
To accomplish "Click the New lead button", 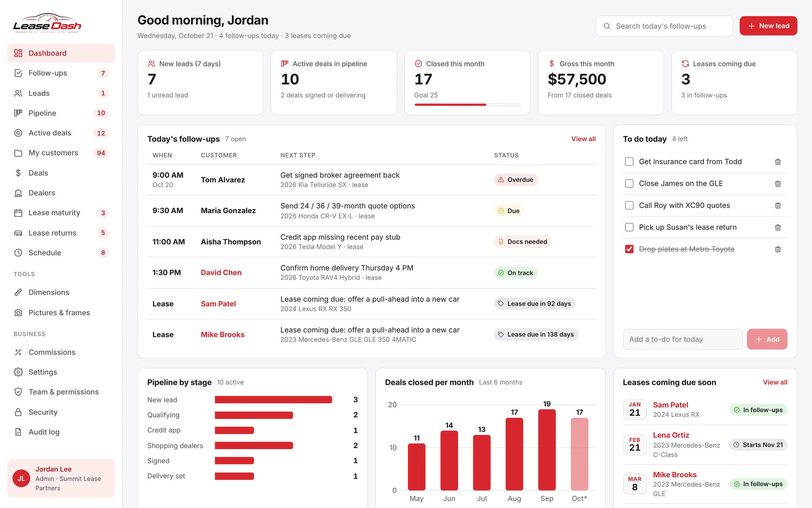I will (x=768, y=26).
